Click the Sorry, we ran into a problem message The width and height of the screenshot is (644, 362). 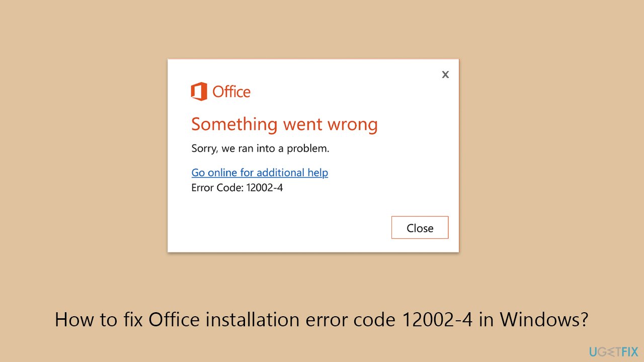pos(261,148)
